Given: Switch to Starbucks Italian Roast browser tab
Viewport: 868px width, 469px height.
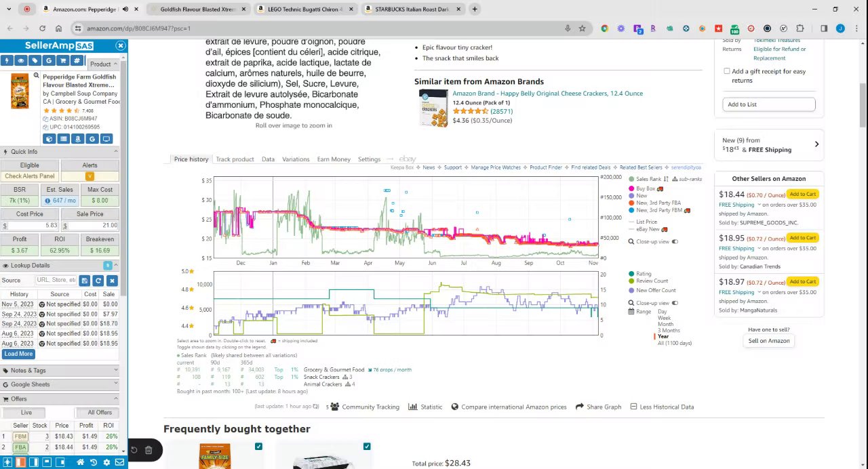Looking at the screenshot, I should [412, 9].
